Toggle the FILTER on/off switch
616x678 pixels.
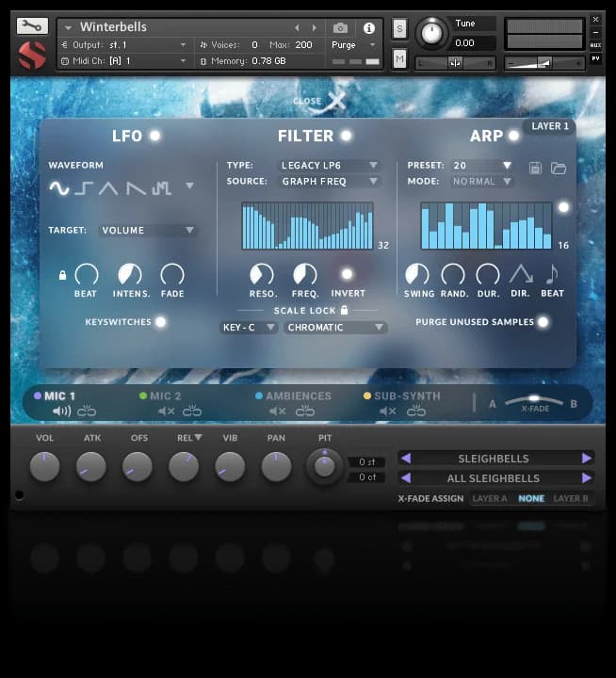pyautogui.click(x=347, y=136)
